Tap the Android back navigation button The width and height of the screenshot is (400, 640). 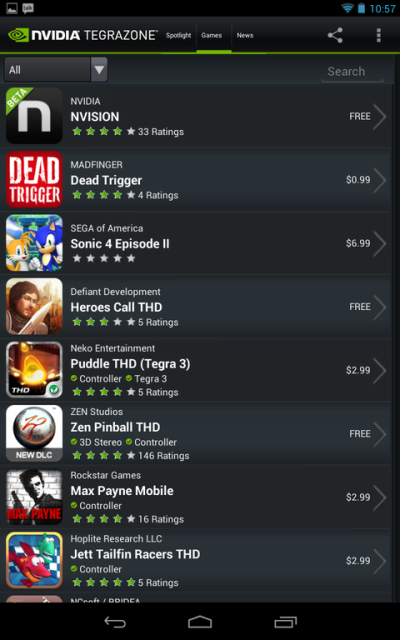tap(115, 622)
